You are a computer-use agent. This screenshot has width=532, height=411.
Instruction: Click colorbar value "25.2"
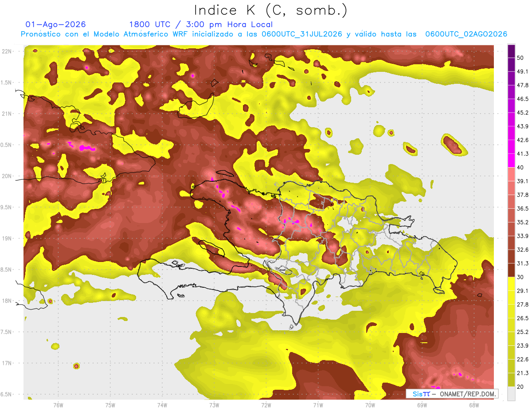(x=523, y=332)
